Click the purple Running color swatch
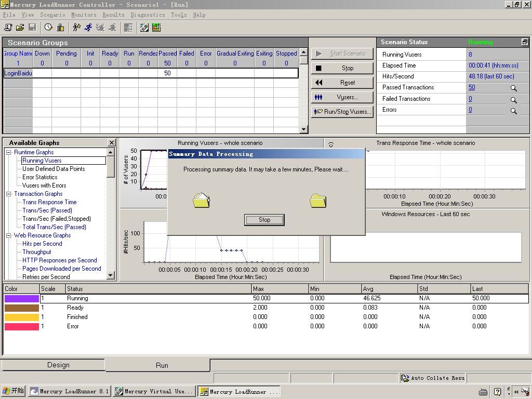This screenshot has height=399, width=532. [22, 299]
